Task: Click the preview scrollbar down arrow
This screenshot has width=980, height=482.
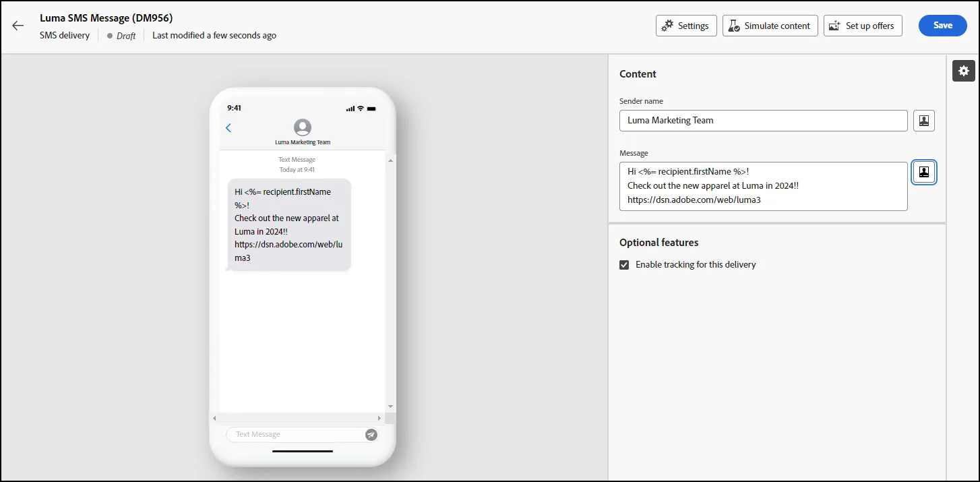Action: tap(390, 406)
